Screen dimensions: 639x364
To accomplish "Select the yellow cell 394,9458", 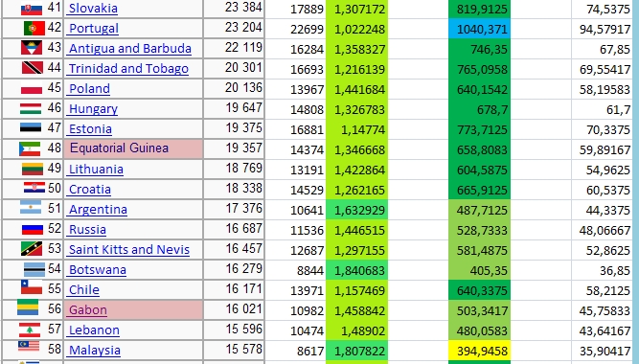I will [x=479, y=351].
